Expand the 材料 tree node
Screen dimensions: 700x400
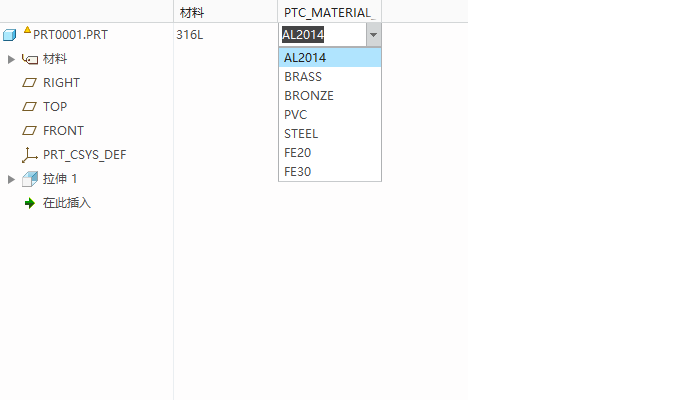[11, 59]
